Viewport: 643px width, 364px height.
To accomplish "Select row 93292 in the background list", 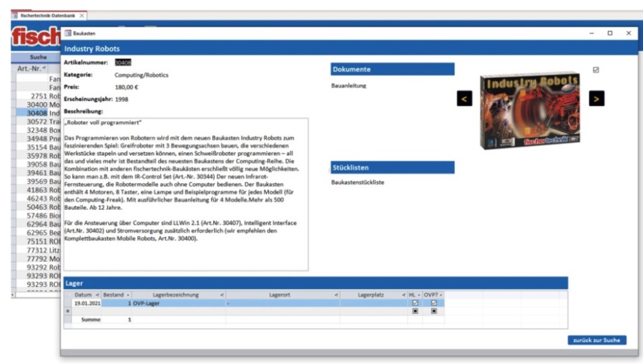I will click(x=38, y=267).
